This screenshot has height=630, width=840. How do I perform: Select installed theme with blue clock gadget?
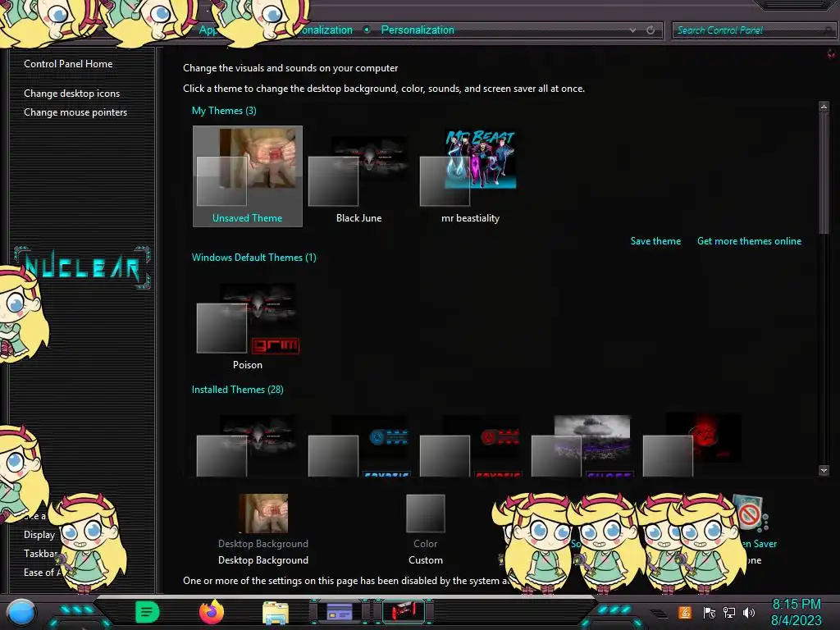tap(359, 445)
